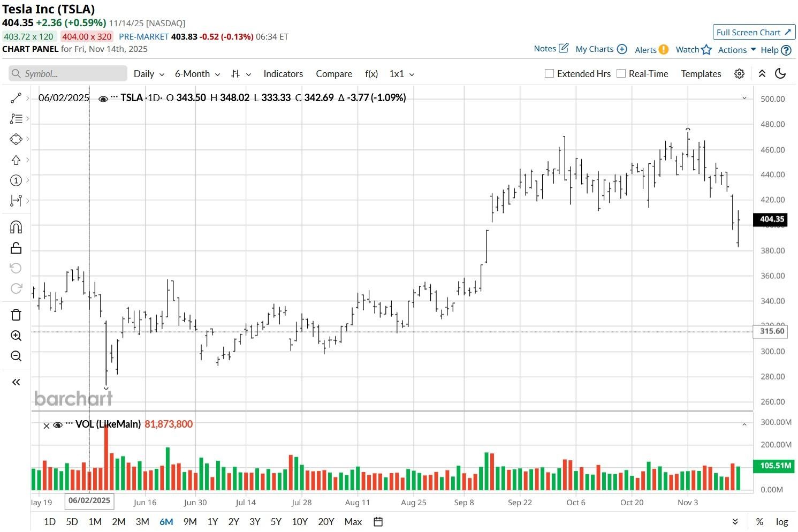Expand the 6-Month range dropdown
This screenshot has height=532, width=798.
[x=196, y=74]
